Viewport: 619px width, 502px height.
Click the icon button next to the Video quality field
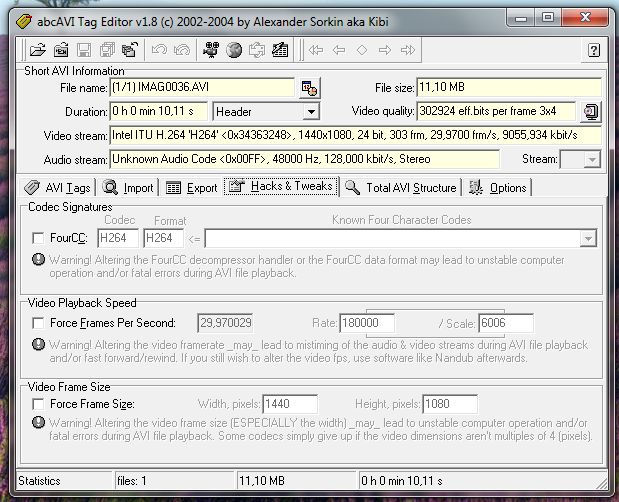tap(591, 112)
